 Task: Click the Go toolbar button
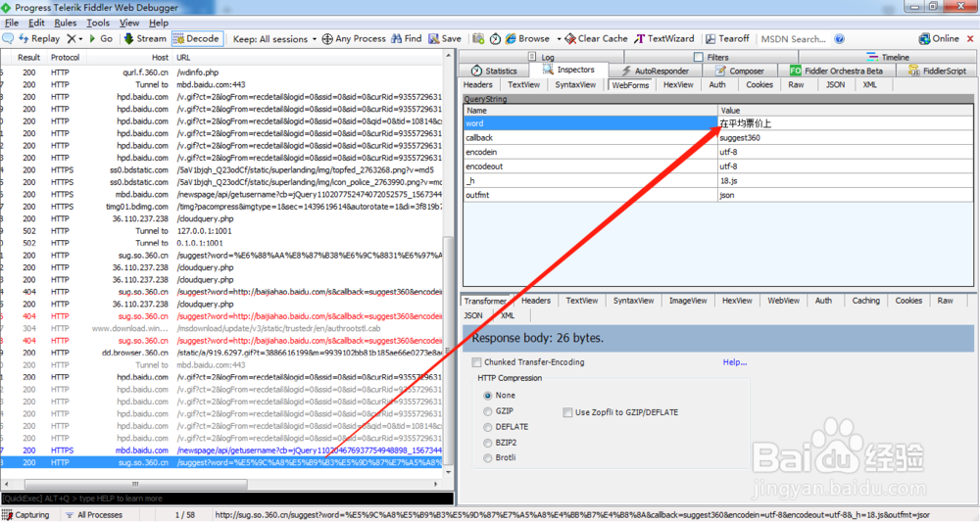(x=101, y=39)
